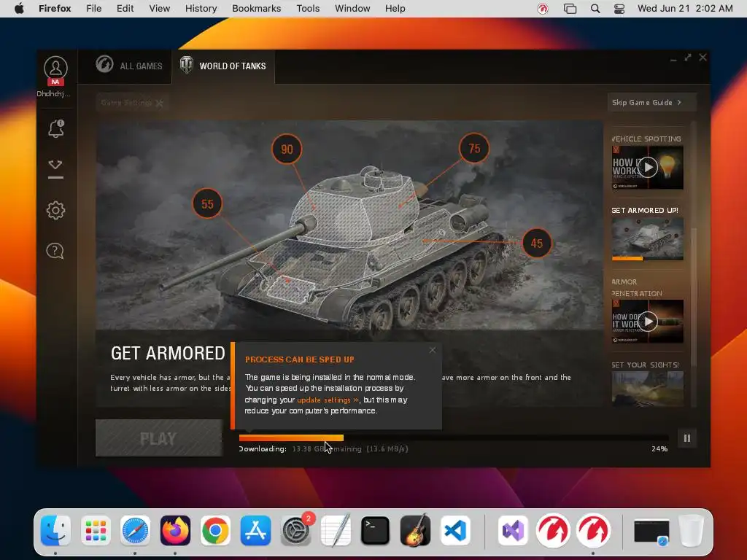
Task: Open Trash from the dock
Action: [x=691, y=531]
